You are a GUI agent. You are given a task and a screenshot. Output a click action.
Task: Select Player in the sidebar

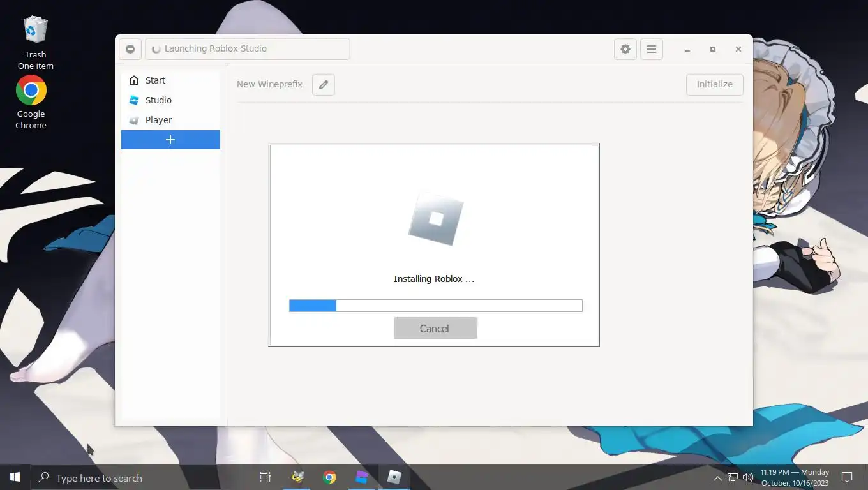[170, 120]
